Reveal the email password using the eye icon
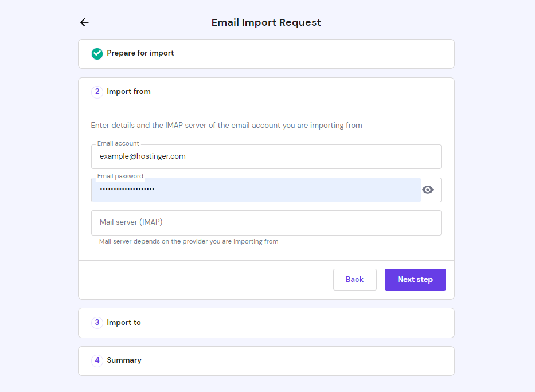 (428, 189)
